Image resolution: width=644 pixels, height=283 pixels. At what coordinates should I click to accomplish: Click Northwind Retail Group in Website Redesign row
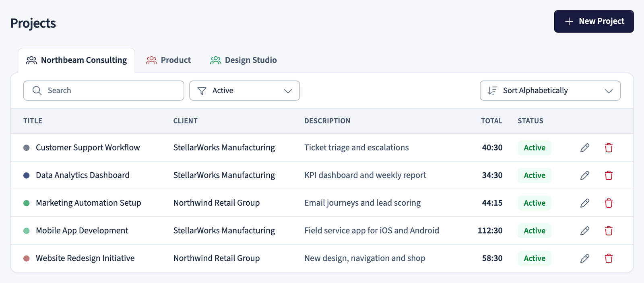click(217, 258)
